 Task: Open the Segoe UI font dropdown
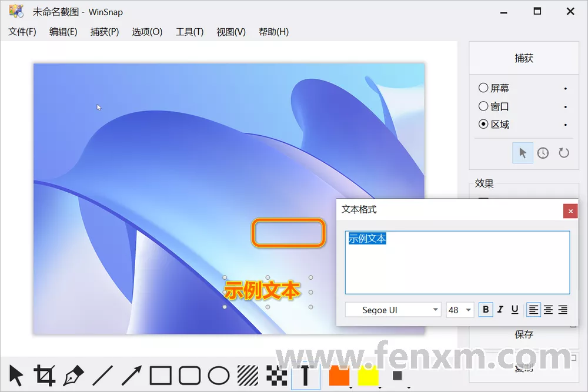click(x=393, y=310)
